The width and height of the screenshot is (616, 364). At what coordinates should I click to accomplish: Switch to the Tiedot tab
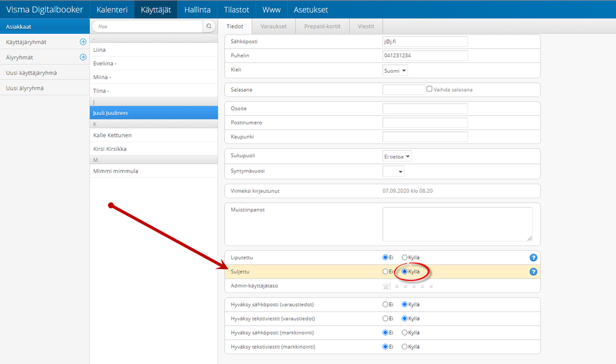(234, 26)
